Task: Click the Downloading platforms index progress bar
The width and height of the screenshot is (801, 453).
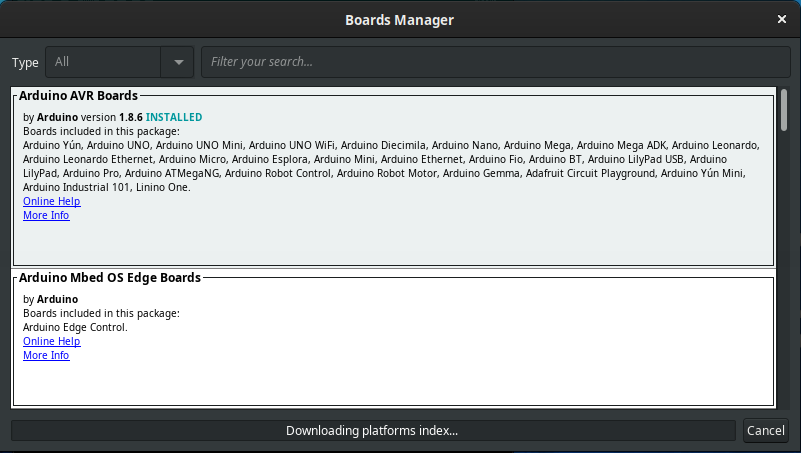Action: (x=373, y=431)
